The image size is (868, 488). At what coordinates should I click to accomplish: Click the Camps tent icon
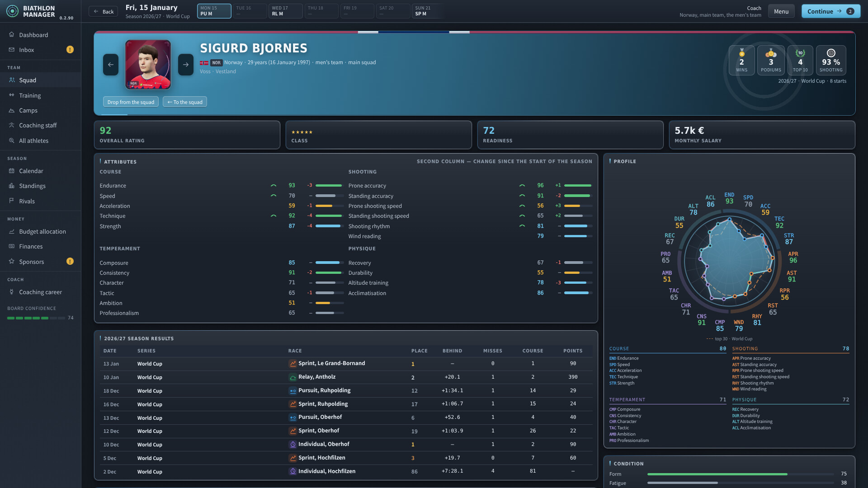(x=12, y=110)
